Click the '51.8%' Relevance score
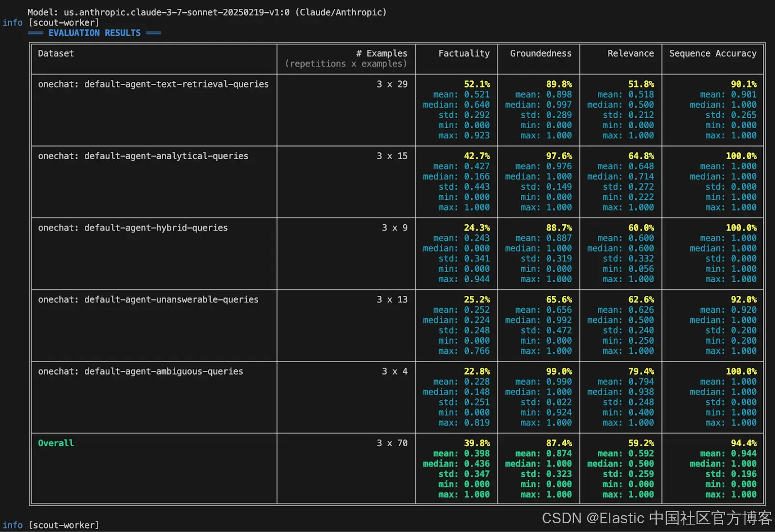The width and height of the screenshot is (775, 532). (x=641, y=84)
